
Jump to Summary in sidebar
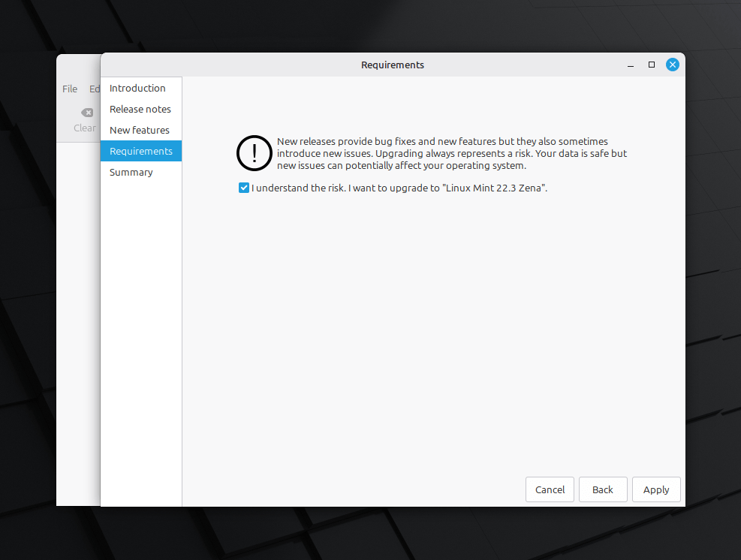click(141, 173)
